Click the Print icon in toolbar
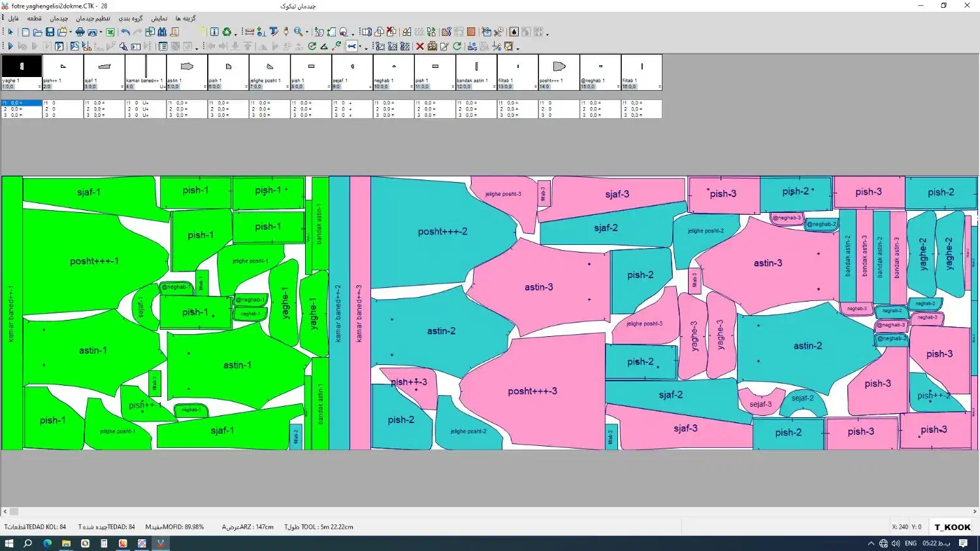 coord(80,32)
